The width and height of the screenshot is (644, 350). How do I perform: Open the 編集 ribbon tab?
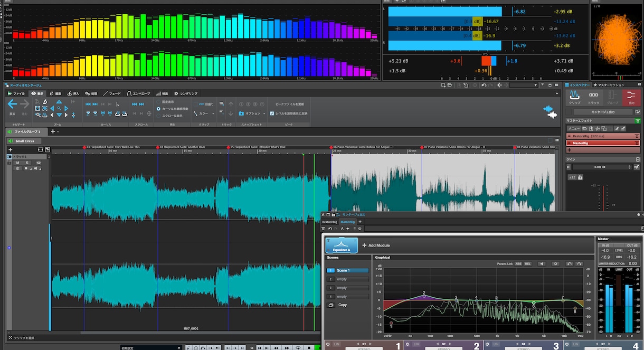[55, 93]
